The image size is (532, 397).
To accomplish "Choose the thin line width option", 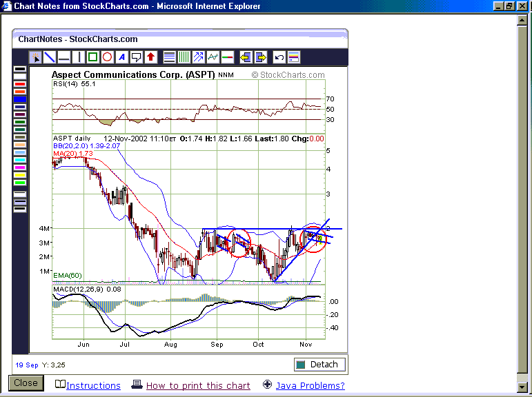I will (x=20, y=194).
